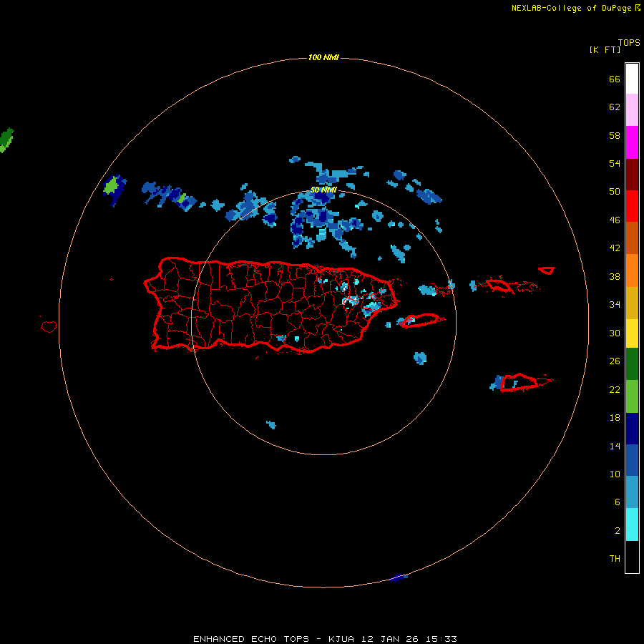
Task: Click the "58" legend value
Action: point(615,135)
